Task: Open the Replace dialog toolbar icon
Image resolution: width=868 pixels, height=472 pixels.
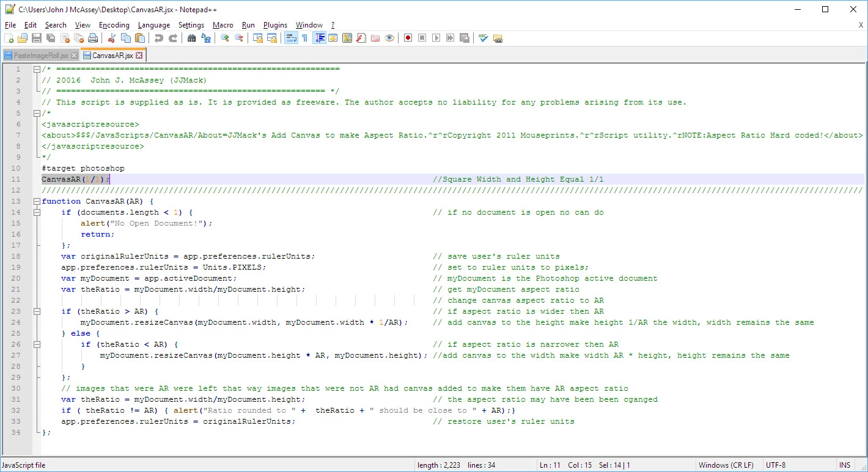Action: pyautogui.click(x=206, y=38)
